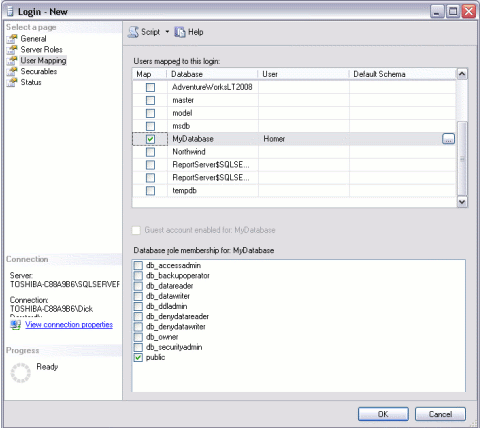Check the db_datawriter role
The image size is (480, 428).
tap(138, 296)
